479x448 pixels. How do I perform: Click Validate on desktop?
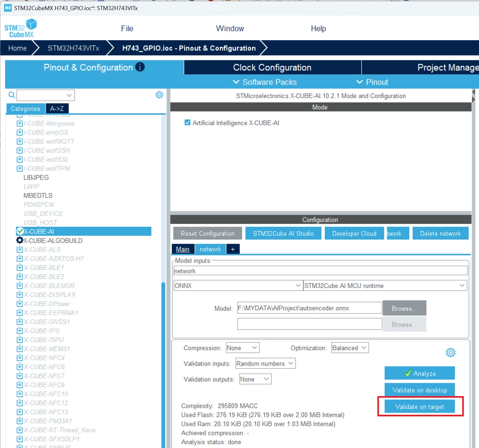click(x=419, y=390)
